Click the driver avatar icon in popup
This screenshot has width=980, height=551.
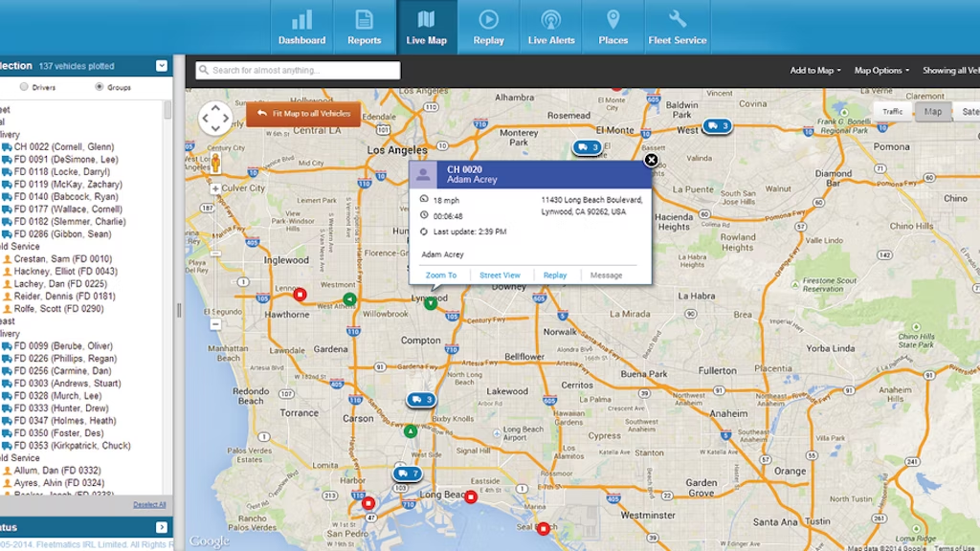click(x=423, y=174)
